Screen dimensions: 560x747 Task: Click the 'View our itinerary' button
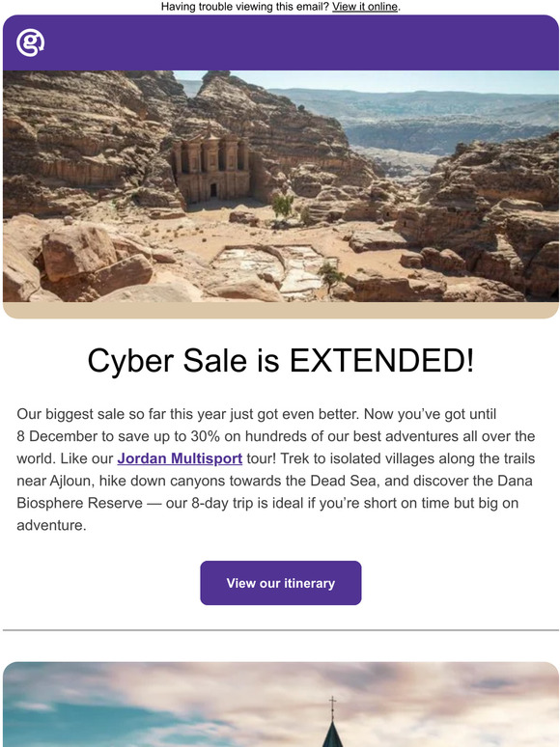coord(281,583)
